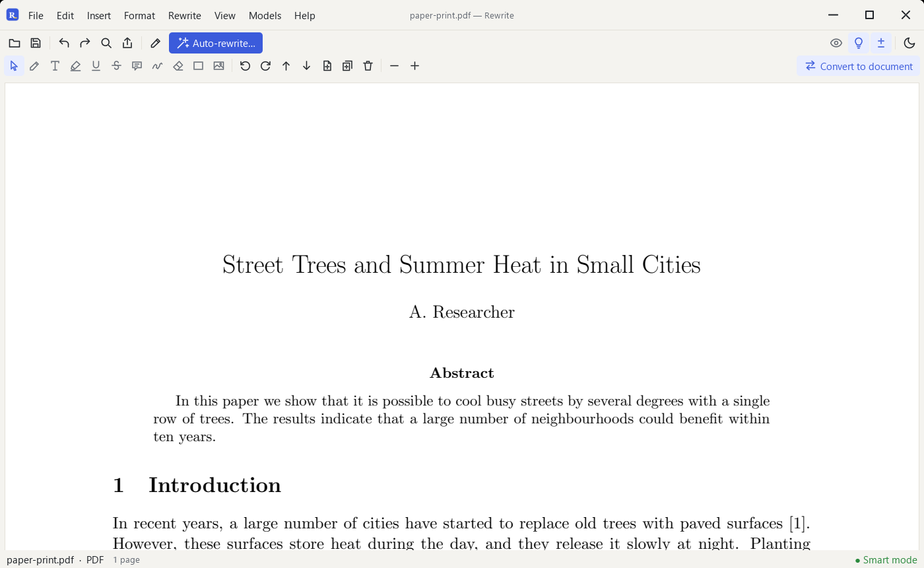Select the freehand drawing tool
924x568 pixels.
[x=157, y=66]
